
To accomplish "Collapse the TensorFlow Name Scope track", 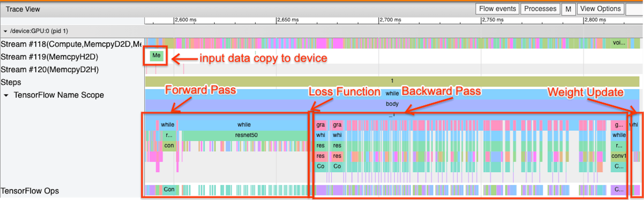I will click(6, 95).
